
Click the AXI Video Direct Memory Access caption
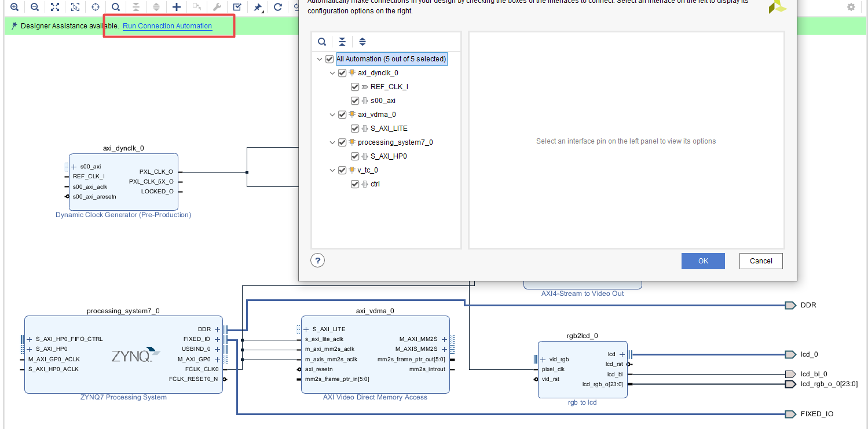pos(375,397)
